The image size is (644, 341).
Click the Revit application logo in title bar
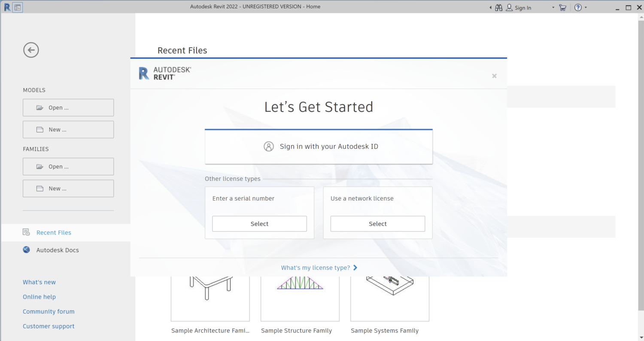7,7
